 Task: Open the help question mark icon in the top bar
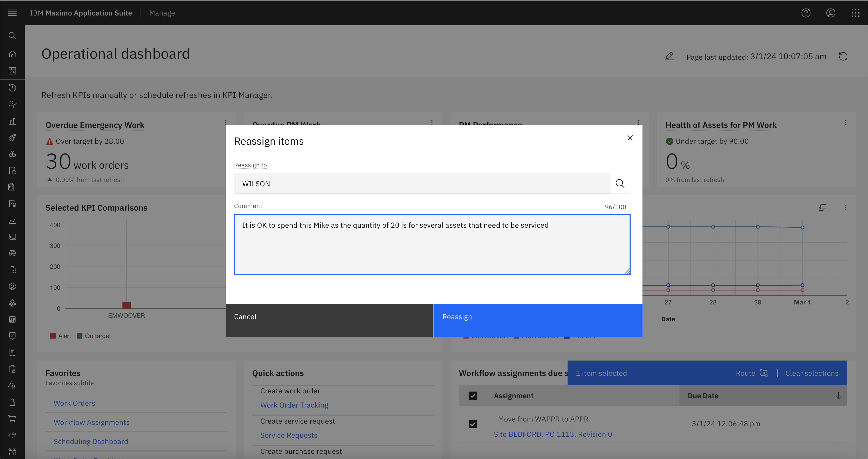coord(806,13)
